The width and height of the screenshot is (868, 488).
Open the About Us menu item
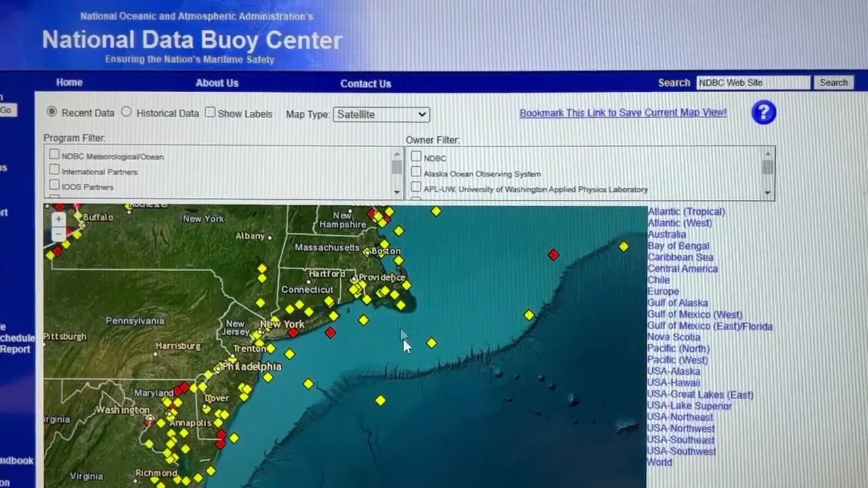tap(217, 83)
